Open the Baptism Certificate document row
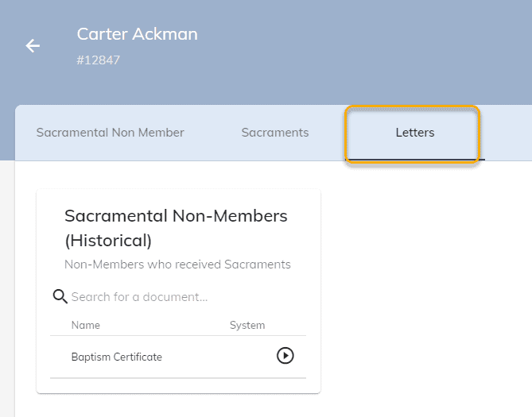This screenshot has height=417, width=532. [x=178, y=357]
